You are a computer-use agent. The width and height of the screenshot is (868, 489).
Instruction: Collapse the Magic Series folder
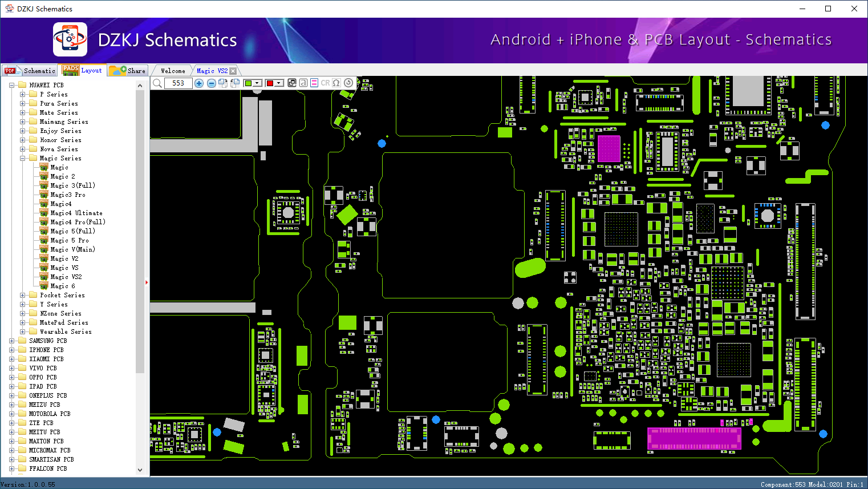point(22,158)
